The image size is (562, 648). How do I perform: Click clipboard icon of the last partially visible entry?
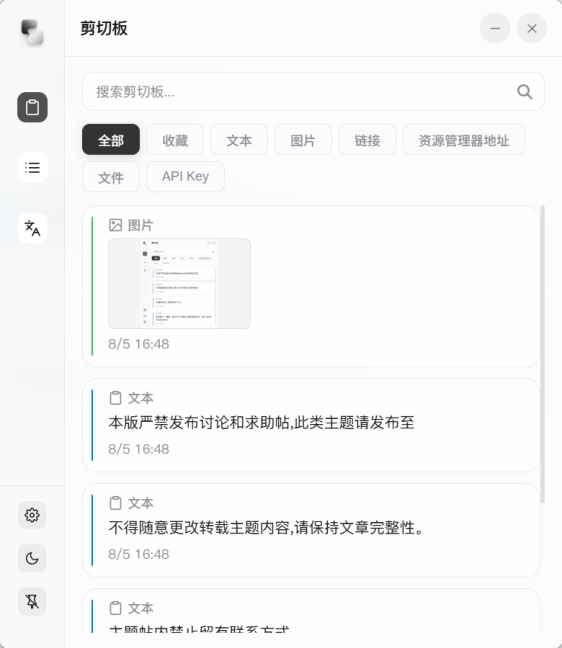(115, 608)
